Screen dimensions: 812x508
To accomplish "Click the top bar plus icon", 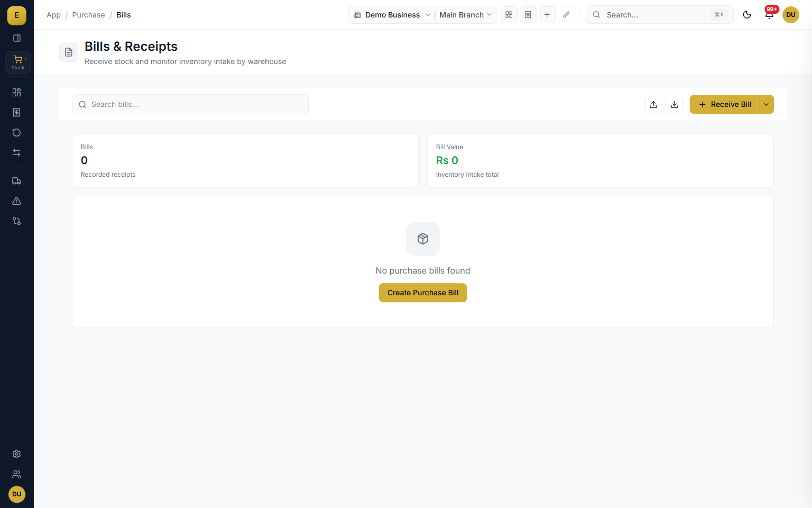I will pos(547,15).
